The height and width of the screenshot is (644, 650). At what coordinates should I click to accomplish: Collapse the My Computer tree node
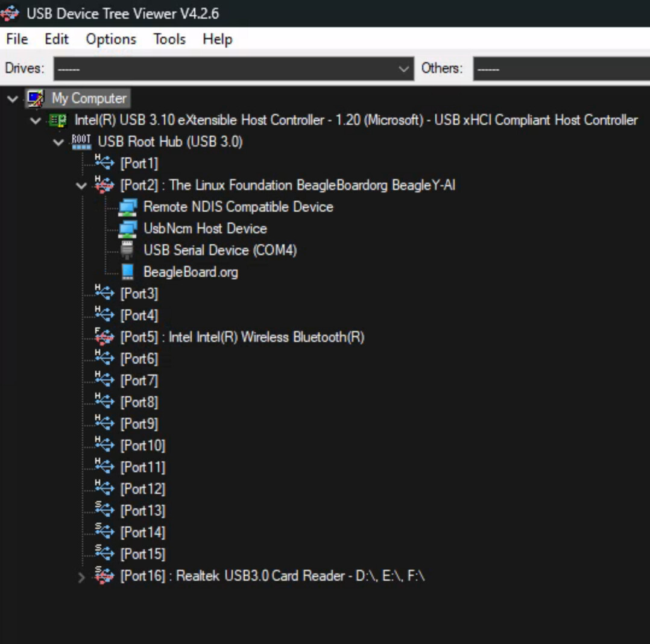click(13, 99)
